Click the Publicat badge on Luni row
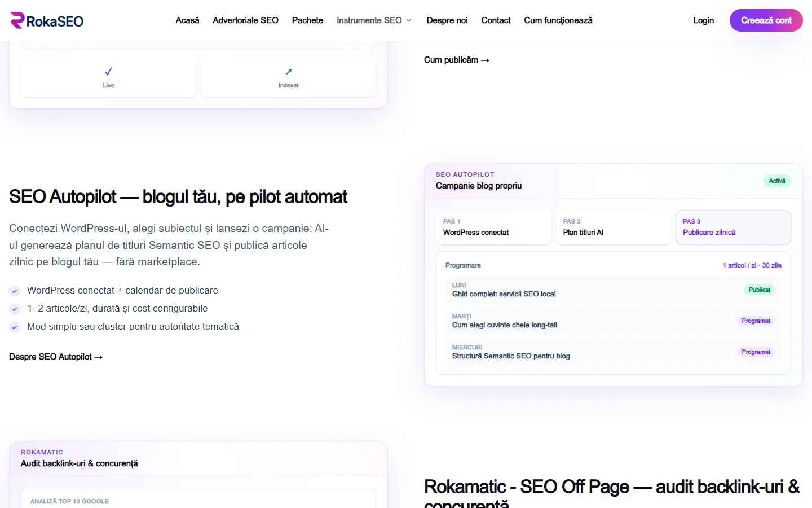The height and width of the screenshot is (508, 812). point(760,290)
